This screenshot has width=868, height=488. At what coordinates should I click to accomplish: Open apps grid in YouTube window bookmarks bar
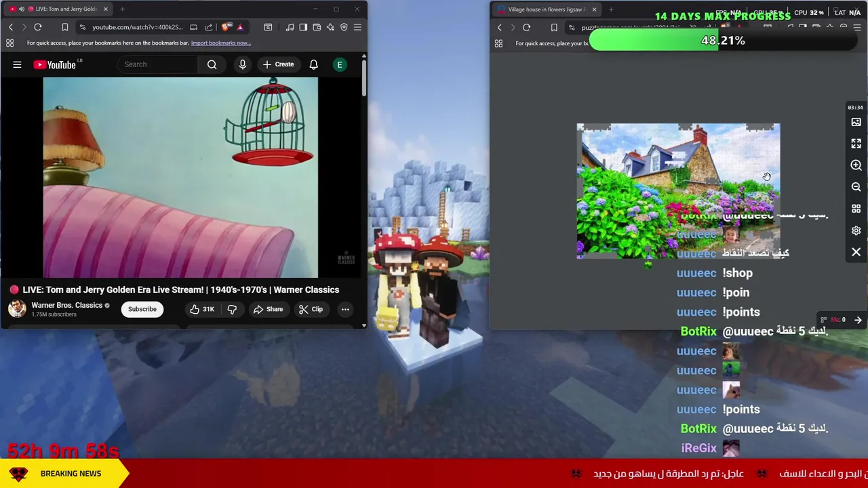pyautogui.click(x=10, y=43)
